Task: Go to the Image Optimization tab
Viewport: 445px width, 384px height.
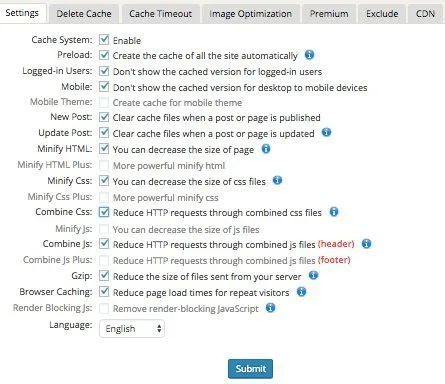Action: pos(250,14)
